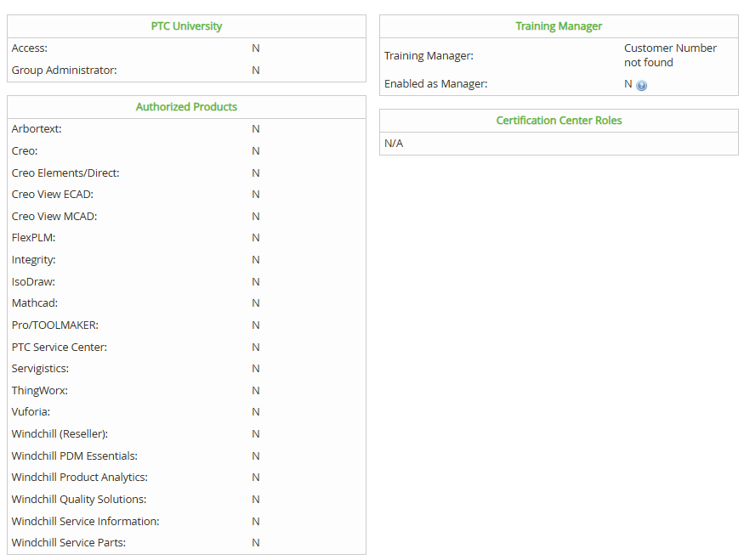Click the N next to Arbortext
This screenshot has width=744, height=560.
[x=256, y=128]
